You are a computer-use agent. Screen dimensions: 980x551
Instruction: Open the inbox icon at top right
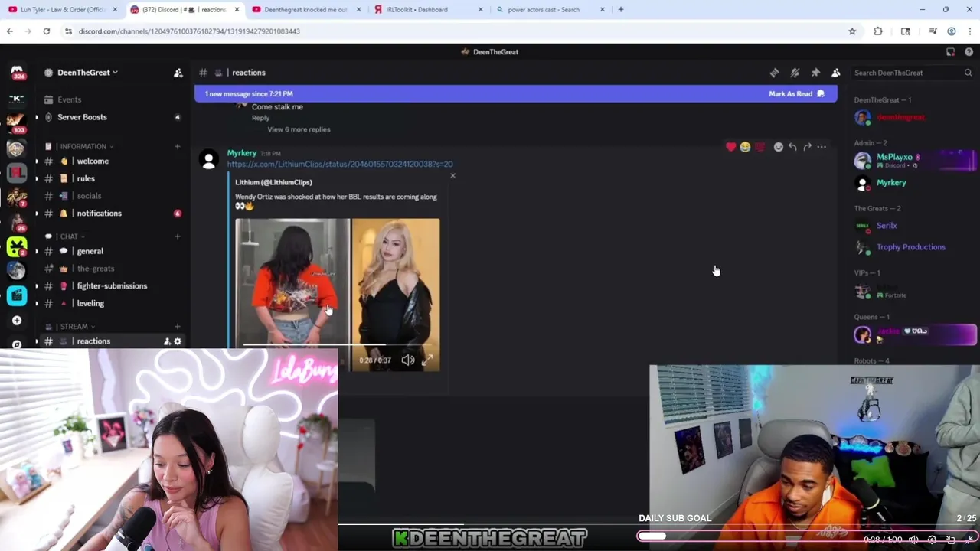[950, 52]
